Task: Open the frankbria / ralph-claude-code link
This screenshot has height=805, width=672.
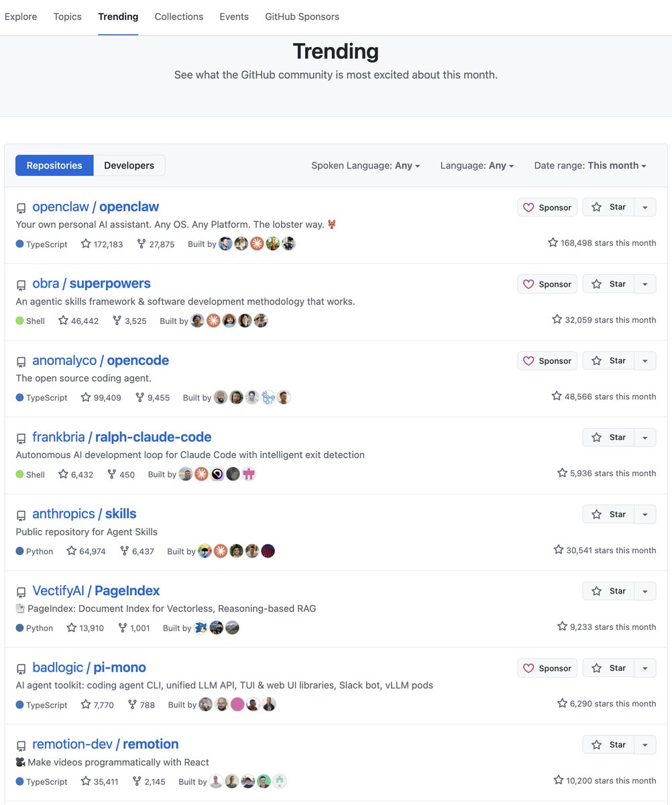Action: click(122, 437)
